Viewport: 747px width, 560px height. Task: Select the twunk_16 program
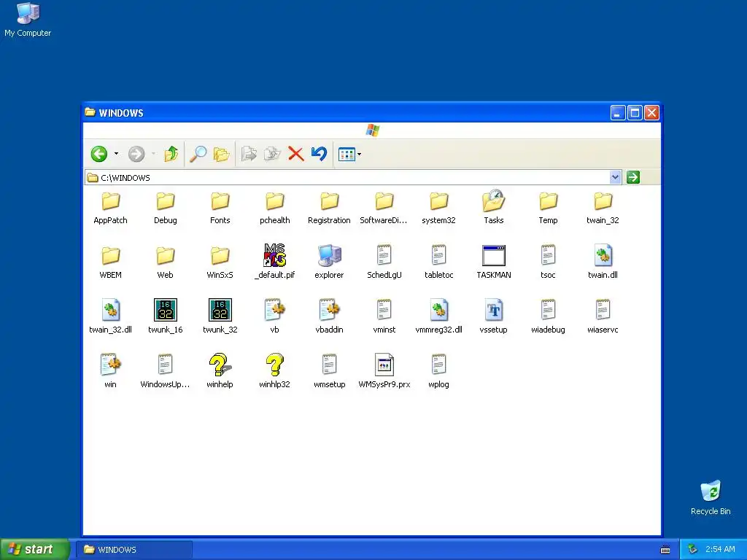[166, 316]
